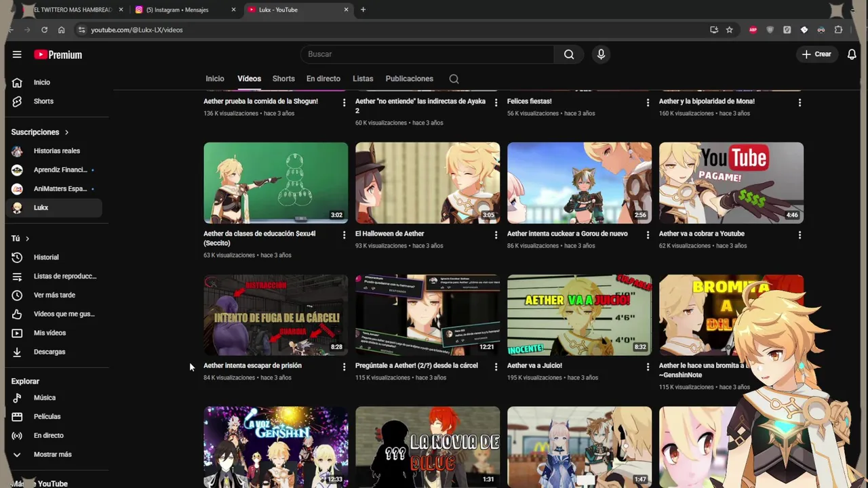Click the ABP adblock extension icon
The image size is (868, 488).
click(x=753, y=30)
